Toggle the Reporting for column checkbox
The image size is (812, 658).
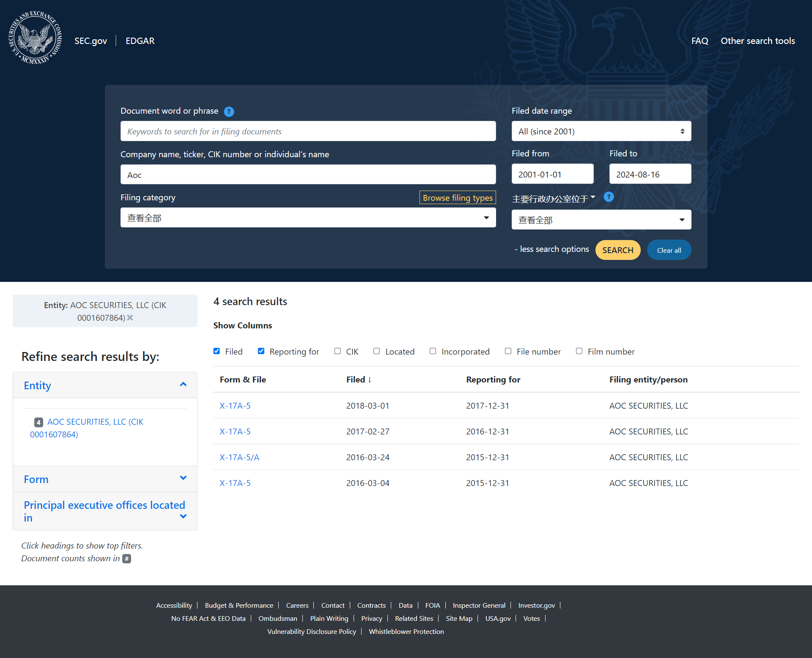261,351
